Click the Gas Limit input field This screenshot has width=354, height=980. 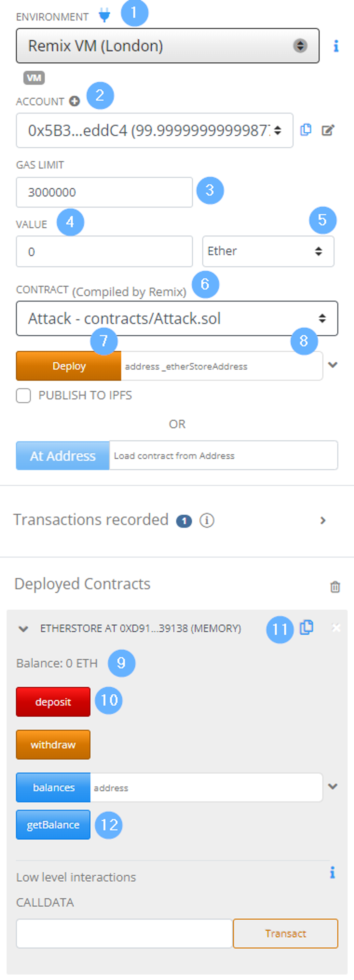point(104,192)
